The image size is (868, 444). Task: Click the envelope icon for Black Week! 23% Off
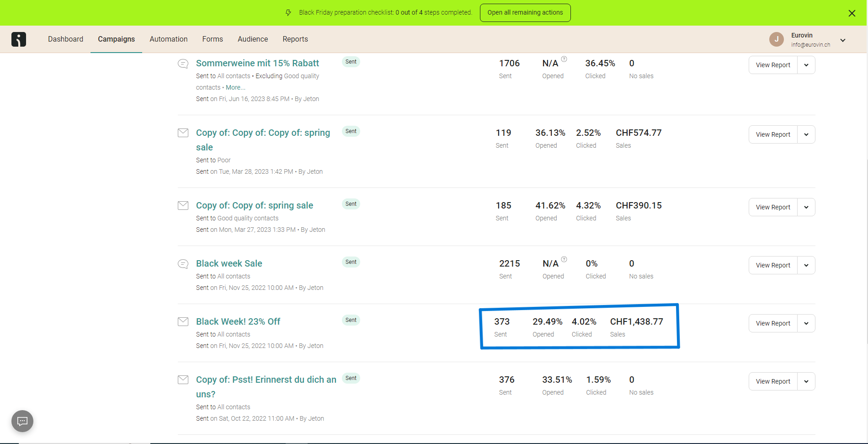pyautogui.click(x=183, y=321)
